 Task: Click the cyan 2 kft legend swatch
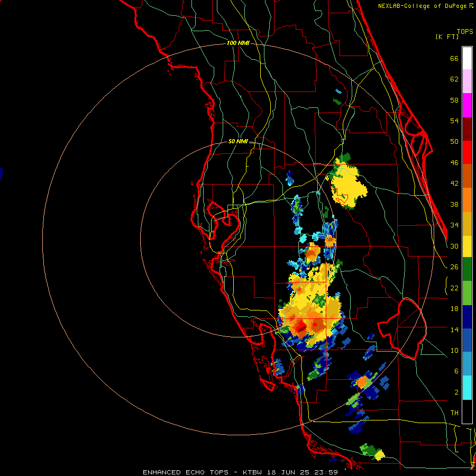pos(467,388)
